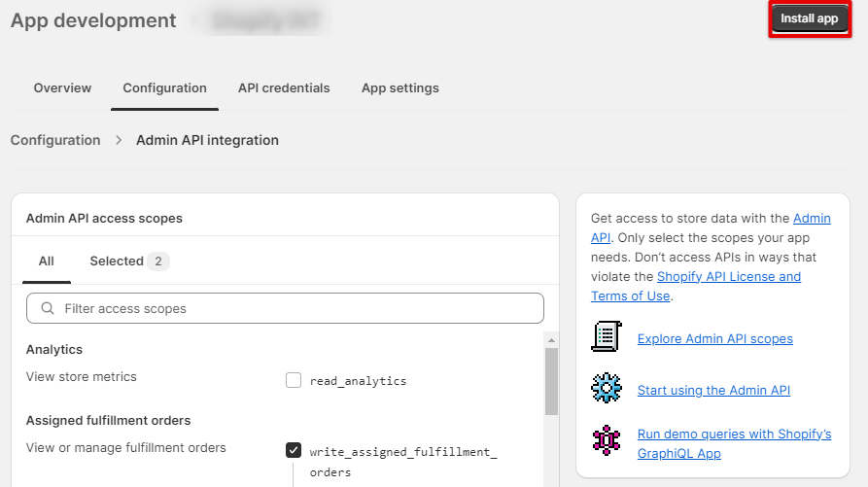Switch to API credentials tab
This screenshot has width=868, height=487.
284,88
